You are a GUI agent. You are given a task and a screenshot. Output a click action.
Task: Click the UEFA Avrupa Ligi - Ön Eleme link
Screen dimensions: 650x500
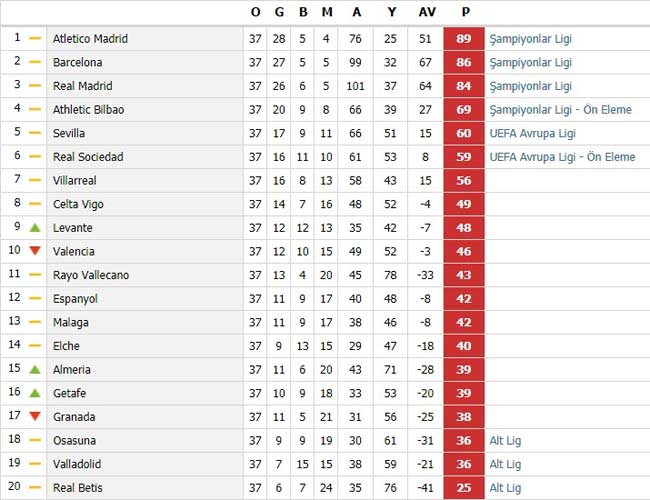[562, 157]
